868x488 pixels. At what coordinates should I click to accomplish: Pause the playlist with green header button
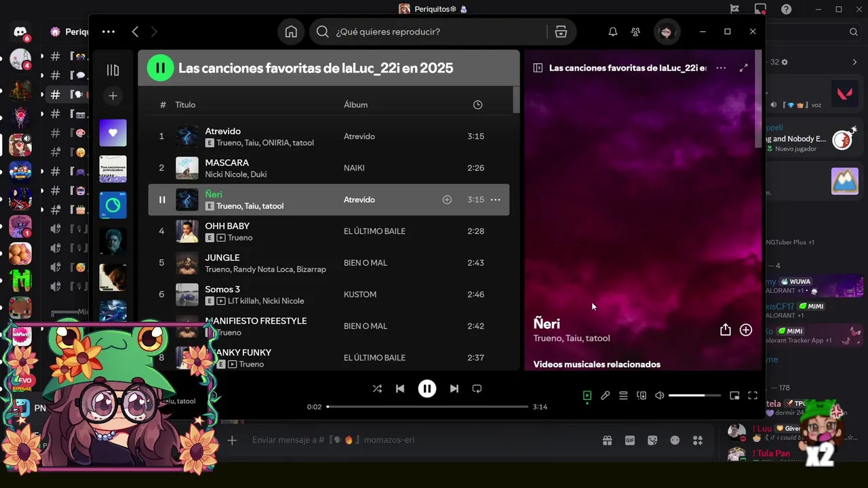pos(161,68)
